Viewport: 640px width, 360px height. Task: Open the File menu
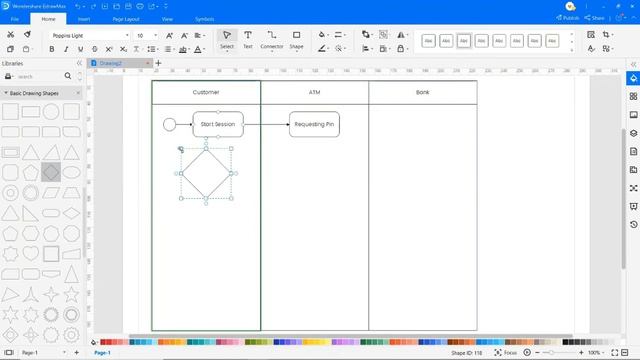pos(15,19)
